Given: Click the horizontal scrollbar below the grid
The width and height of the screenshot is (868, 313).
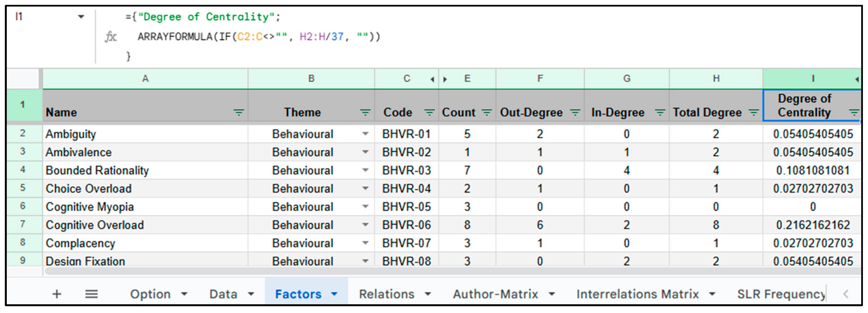Looking at the screenshot, I should [x=438, y=271].
